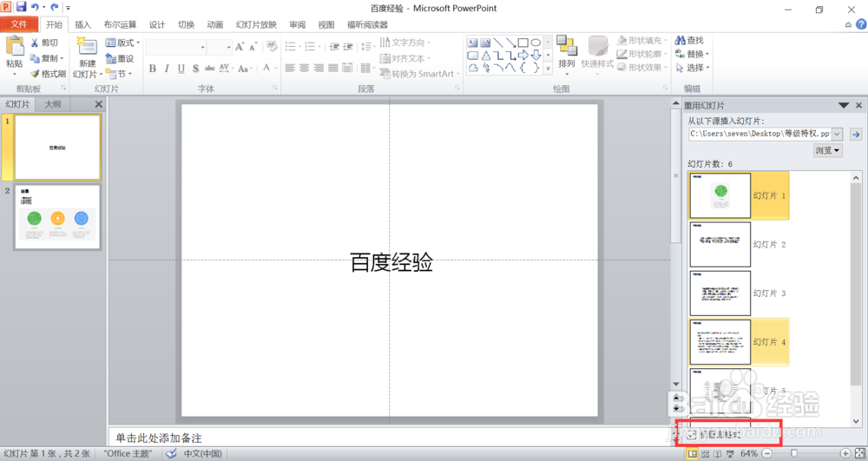
Task: Select slide 1 thumbnail in left pane
Action: pyautogui.click(x=57, y=148)
